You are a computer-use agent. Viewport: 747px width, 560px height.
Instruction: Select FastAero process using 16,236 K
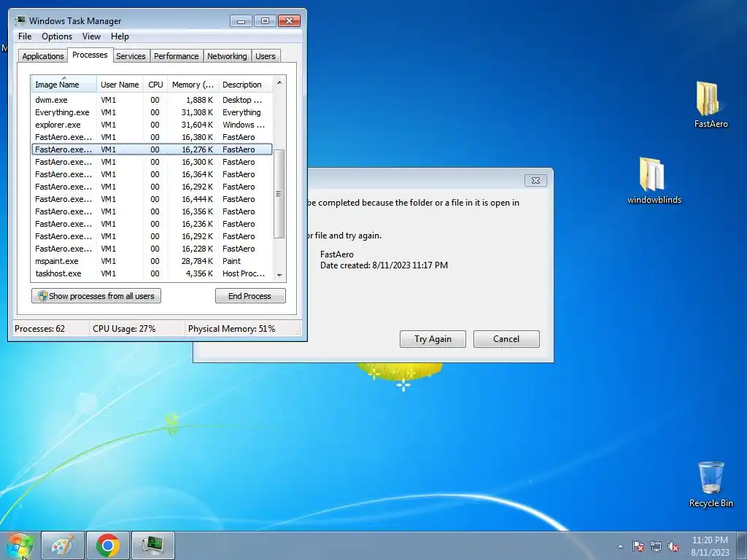(152, 224)
